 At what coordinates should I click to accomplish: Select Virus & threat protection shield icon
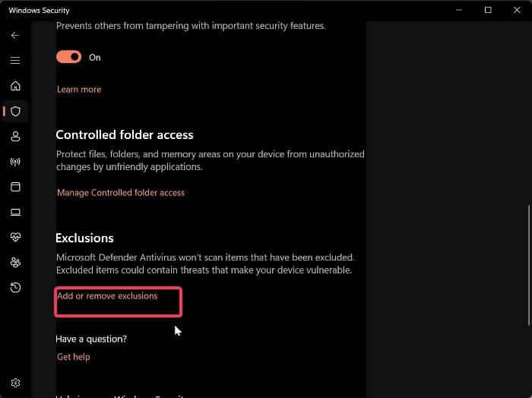[15, 112]
